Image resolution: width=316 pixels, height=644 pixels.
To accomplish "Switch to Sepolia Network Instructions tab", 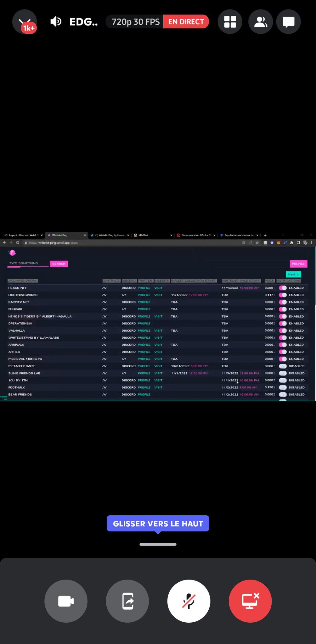I will tap(239, 235).
